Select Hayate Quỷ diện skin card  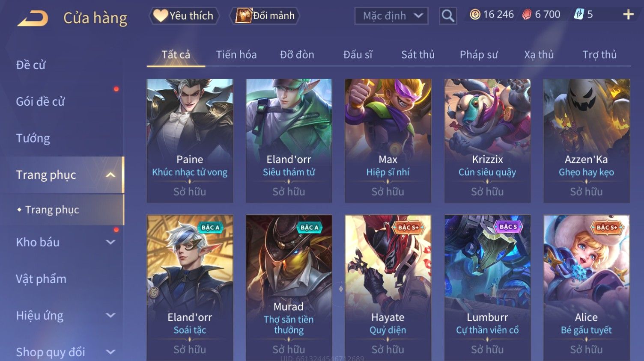pyautogui.click(x=388, y=287)
